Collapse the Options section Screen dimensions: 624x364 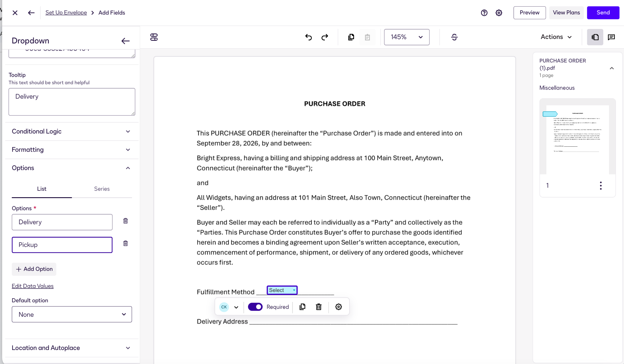(72, 168)
